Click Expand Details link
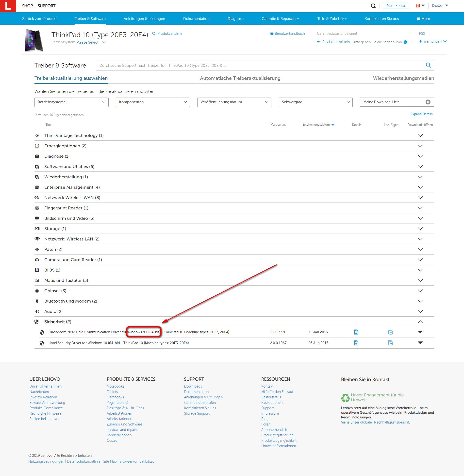This screenshot has height=476, width=464. click(421, 114)
